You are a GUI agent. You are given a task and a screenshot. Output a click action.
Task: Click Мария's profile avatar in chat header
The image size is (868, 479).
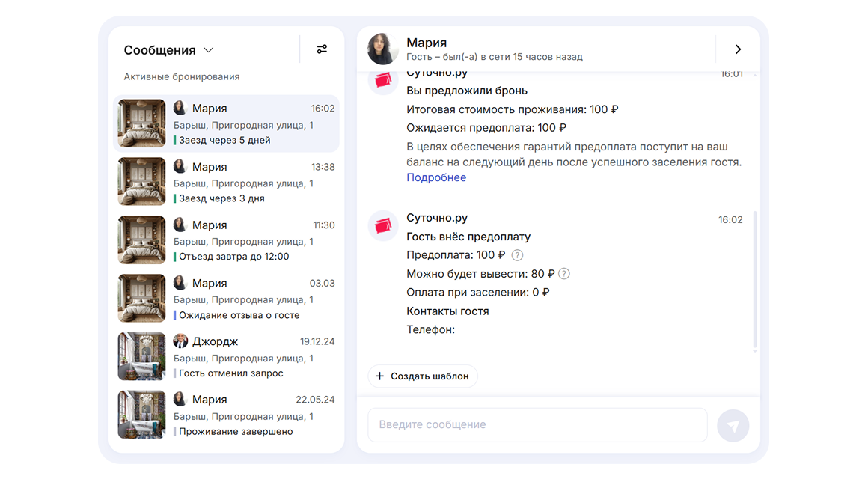point(383,49)
